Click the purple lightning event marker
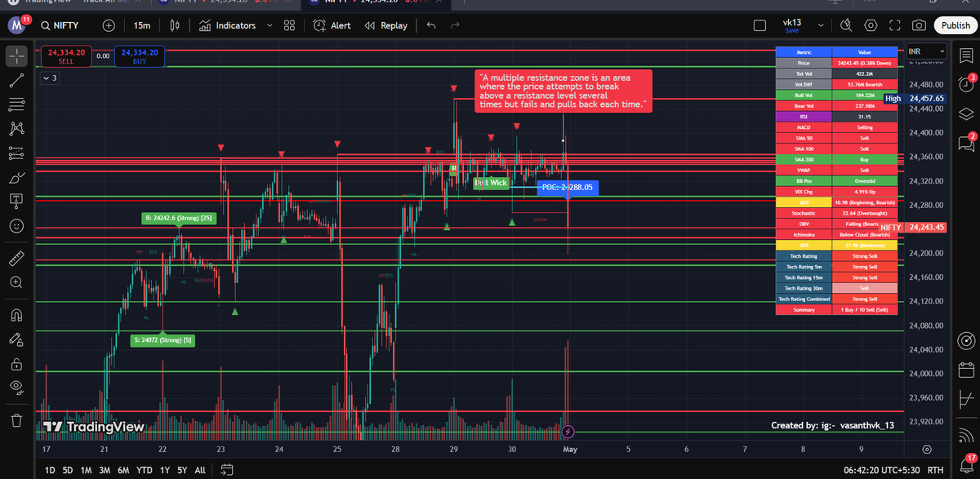Viewport: 980px width, 479px height. pos(568,432)
